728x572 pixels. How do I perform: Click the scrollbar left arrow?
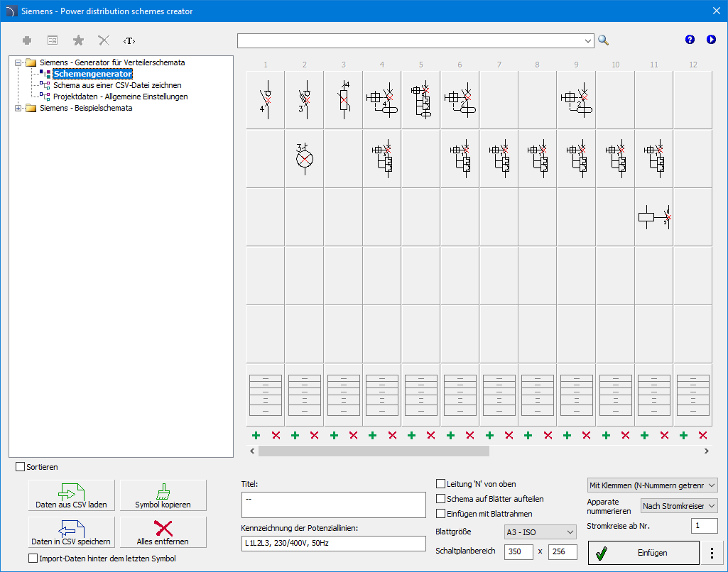pyautogui.click(x=252, y=451)
